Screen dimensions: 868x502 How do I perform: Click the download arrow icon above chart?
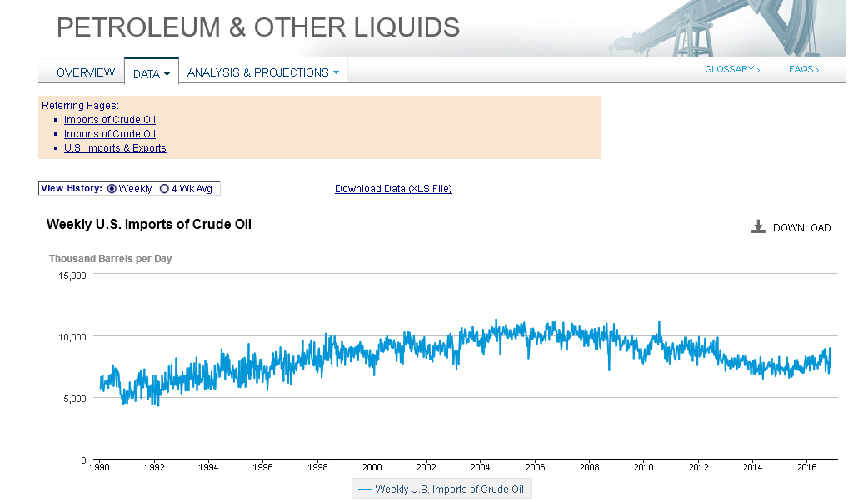[758, 227]
